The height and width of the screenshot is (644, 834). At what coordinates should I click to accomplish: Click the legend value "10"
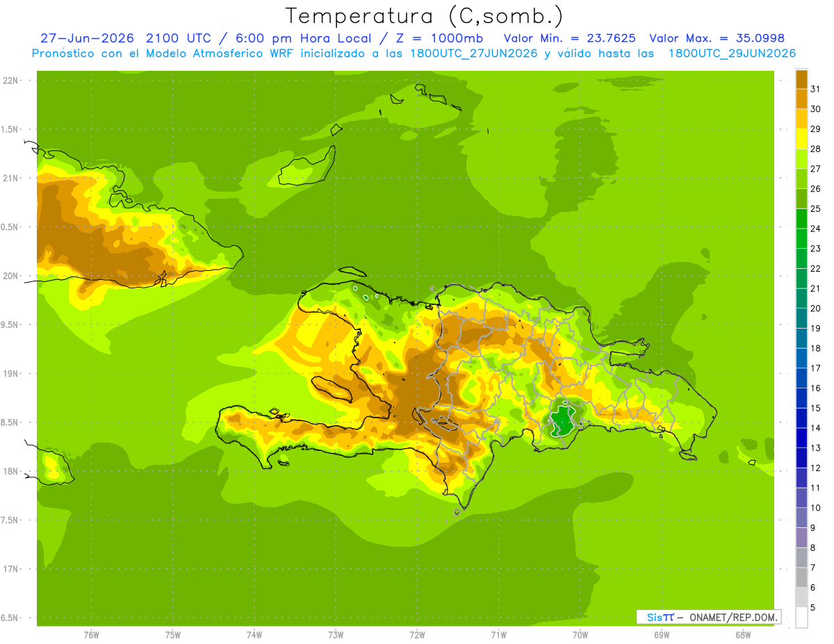(815, 508)
